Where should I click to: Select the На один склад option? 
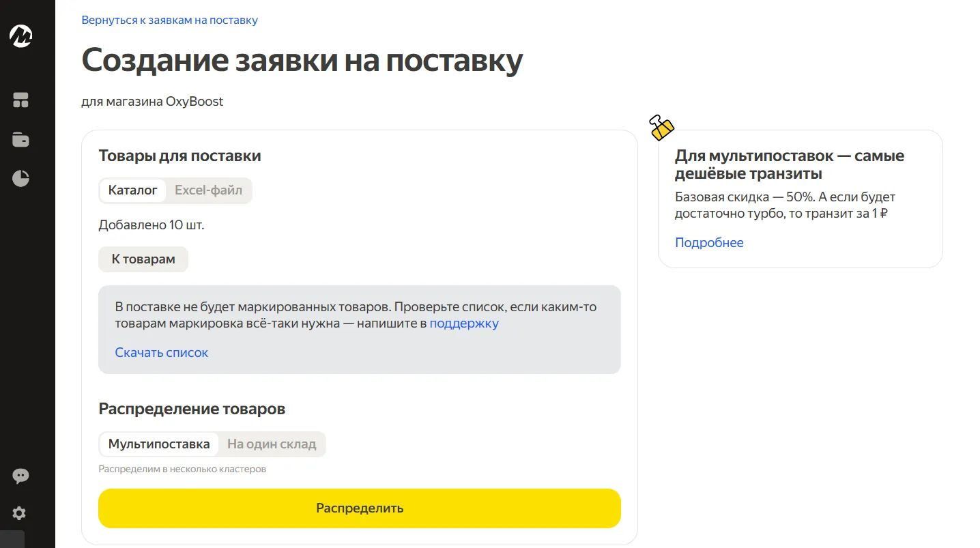click(x=272, y=444)
